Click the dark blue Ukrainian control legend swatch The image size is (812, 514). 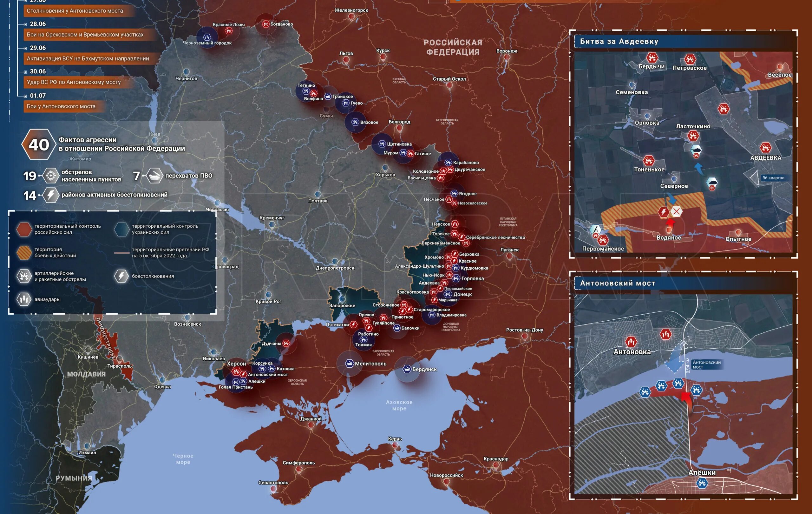121,229
